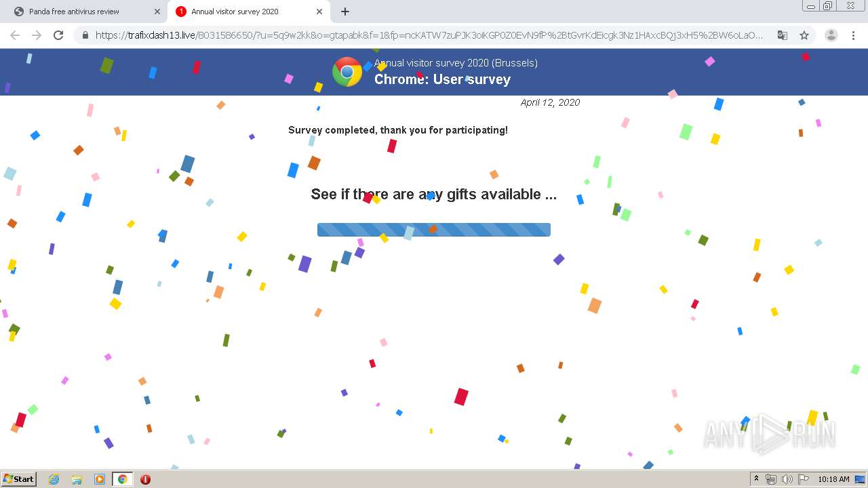Open the red antivirus taskbar icon
The width and height of the screenshot is (868, 488).
[x=145, y=479]
